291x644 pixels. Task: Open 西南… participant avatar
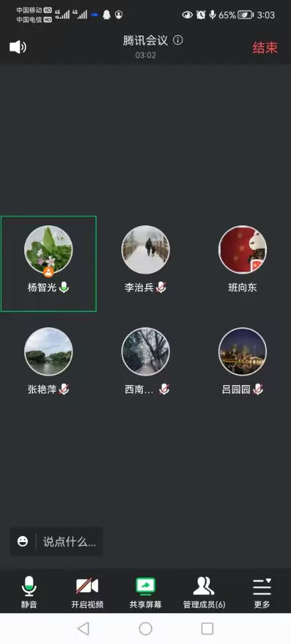click(x=145, y=352)
